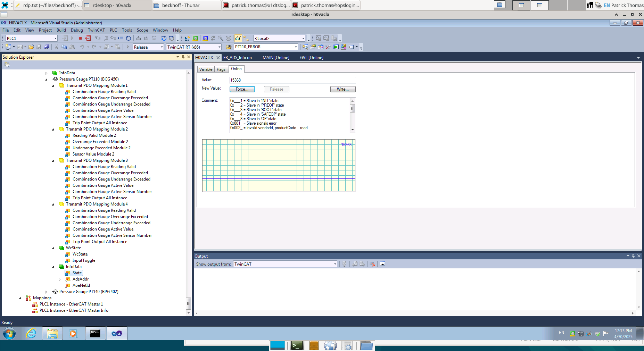Switch to the MAIN [Online] tab

(276, 58)
